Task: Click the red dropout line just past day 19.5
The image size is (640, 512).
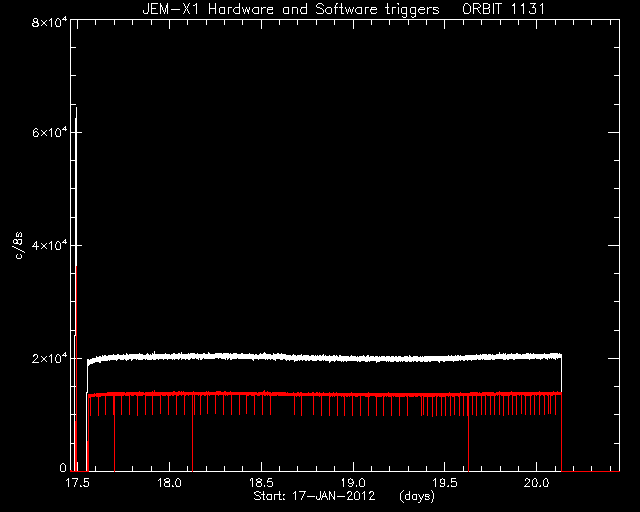Action: click(468, 439)
